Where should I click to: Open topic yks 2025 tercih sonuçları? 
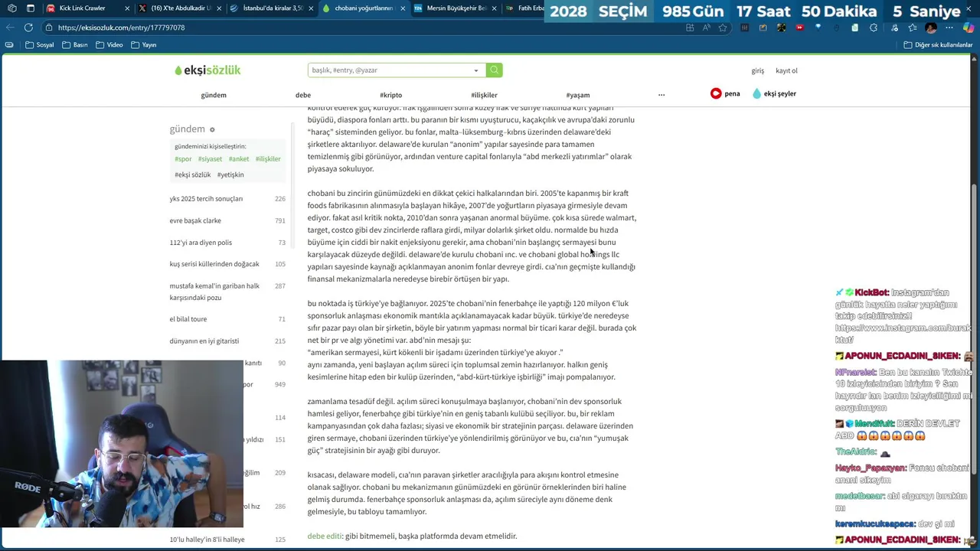click(x=206, y=198)
